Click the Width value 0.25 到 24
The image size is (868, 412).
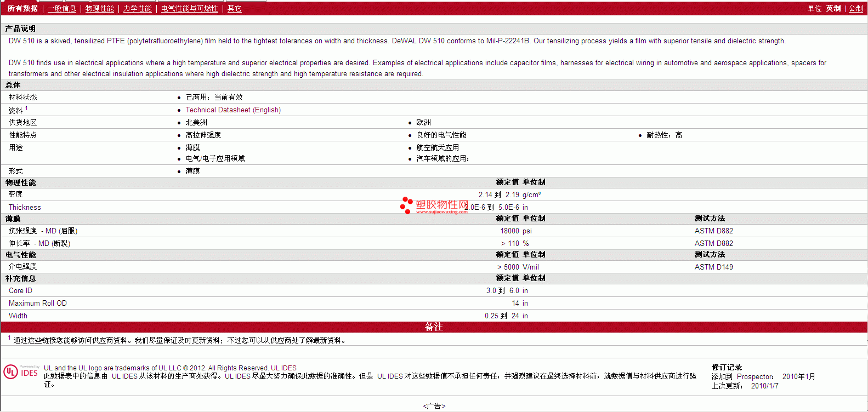(502, 316)
